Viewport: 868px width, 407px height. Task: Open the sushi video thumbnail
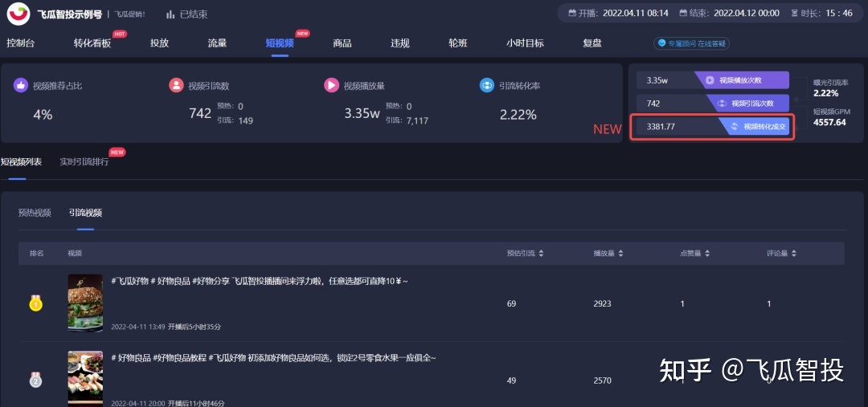pyautogui.click(x=85, y=379)
